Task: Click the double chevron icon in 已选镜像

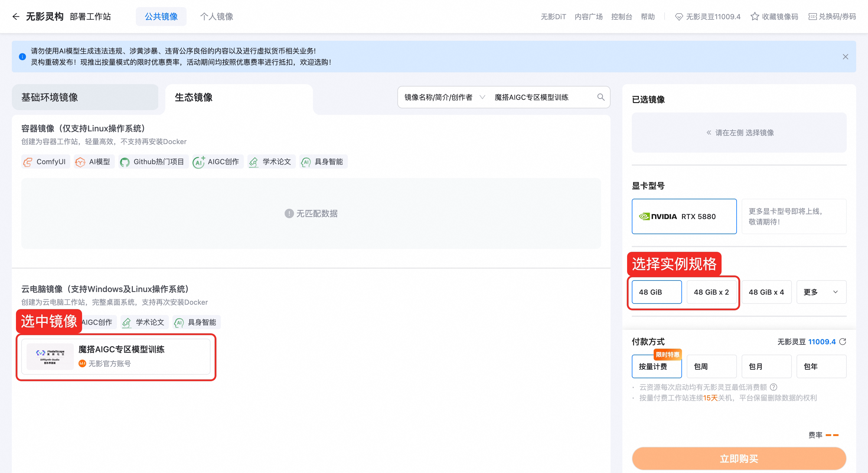Action: pyautogui.click(x=709, y=133)
